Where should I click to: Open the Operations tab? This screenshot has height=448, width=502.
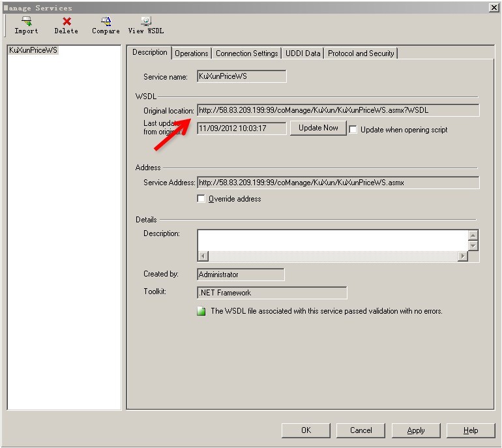pos(192,53)
